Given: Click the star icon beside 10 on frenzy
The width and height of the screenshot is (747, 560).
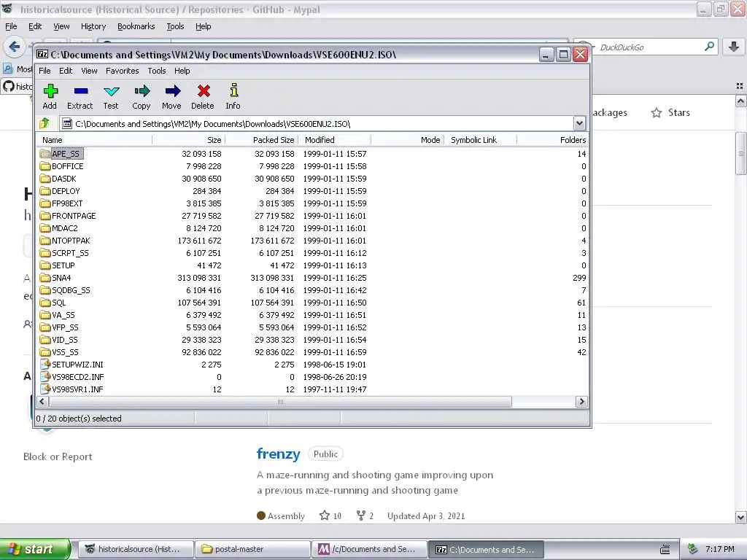Looking at the screenshot, I should 325,516.
